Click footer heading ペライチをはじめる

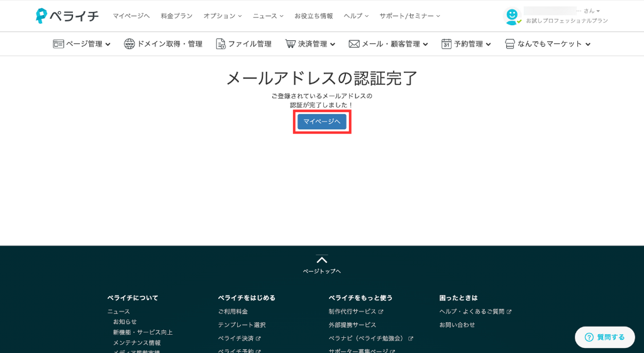pos(247,298)
